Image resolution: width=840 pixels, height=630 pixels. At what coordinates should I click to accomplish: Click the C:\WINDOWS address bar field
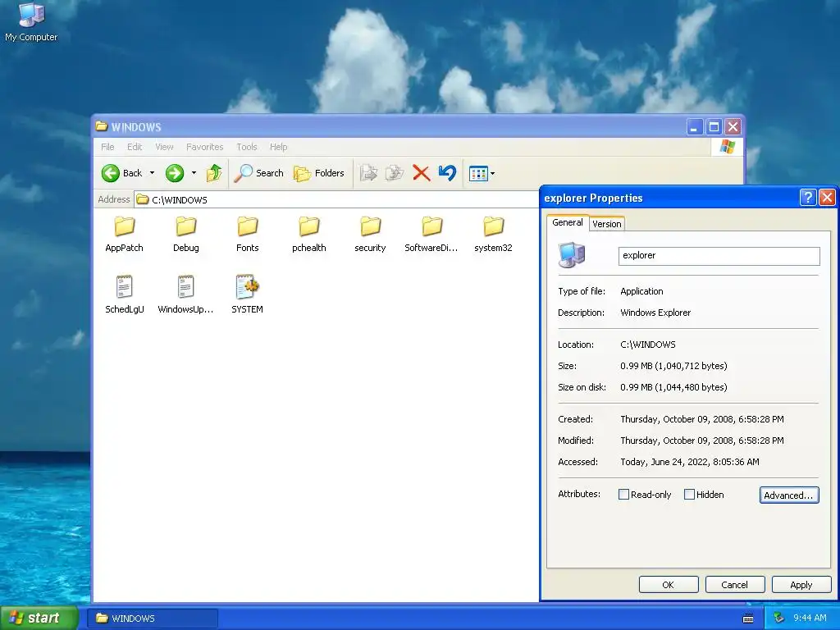click(x=336, y=200)
